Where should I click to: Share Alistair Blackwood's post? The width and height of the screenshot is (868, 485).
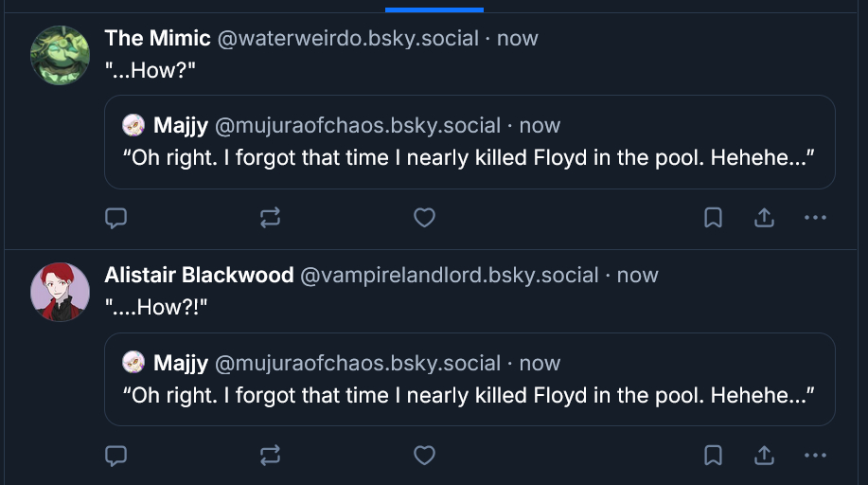click(764, 456)
